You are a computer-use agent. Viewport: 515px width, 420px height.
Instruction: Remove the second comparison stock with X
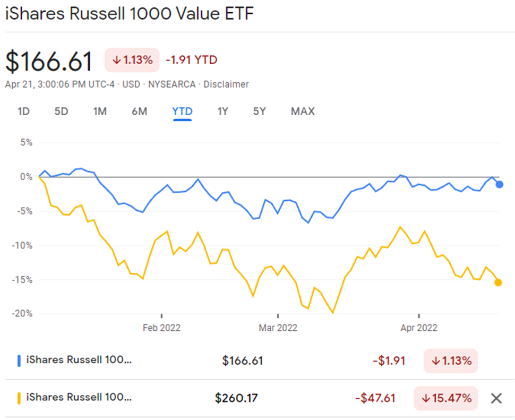pos(496,398)
